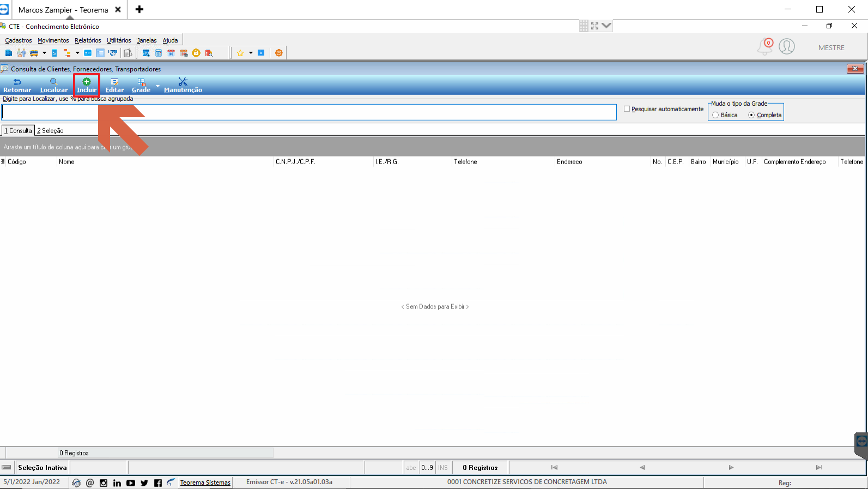This screenshot has height=489, width=868.
Task: Close the Consulta de Clientes window
Action: click(x=855, y=69)
